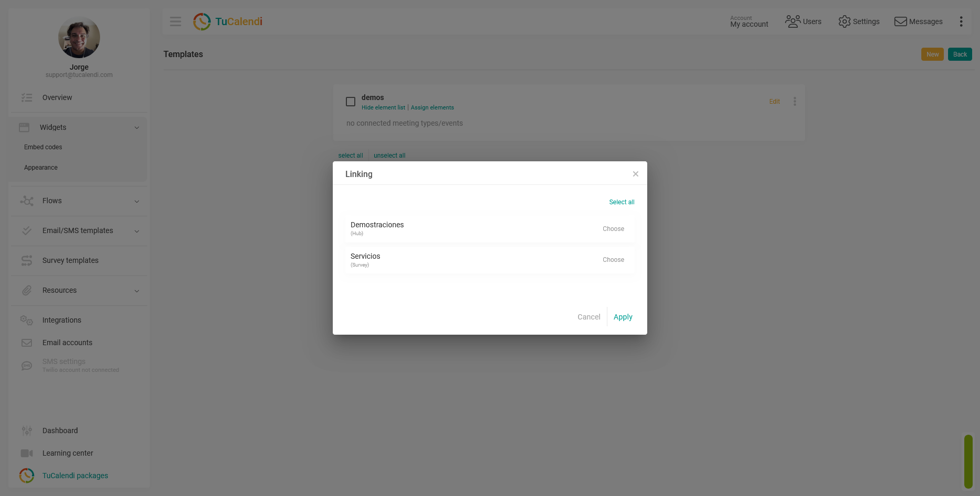This screenshot has width=980, height=496.
Task: Click Apply in Linking dialog
Action: 623,317
